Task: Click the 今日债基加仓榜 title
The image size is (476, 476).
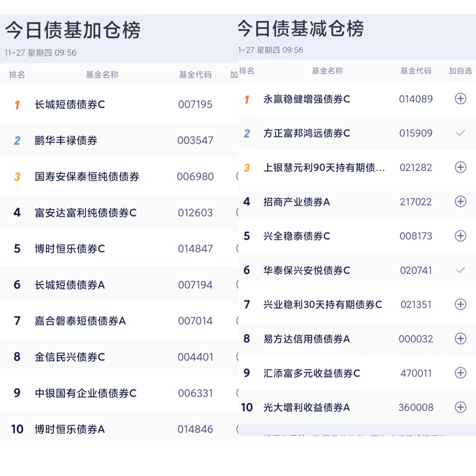Action: tap(73, 30)
